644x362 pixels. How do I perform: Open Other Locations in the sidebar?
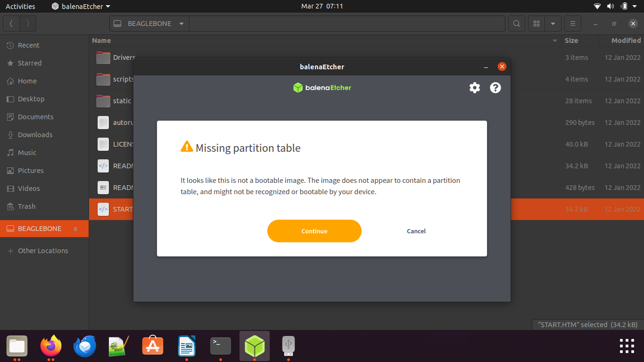[x=44, y=251]
